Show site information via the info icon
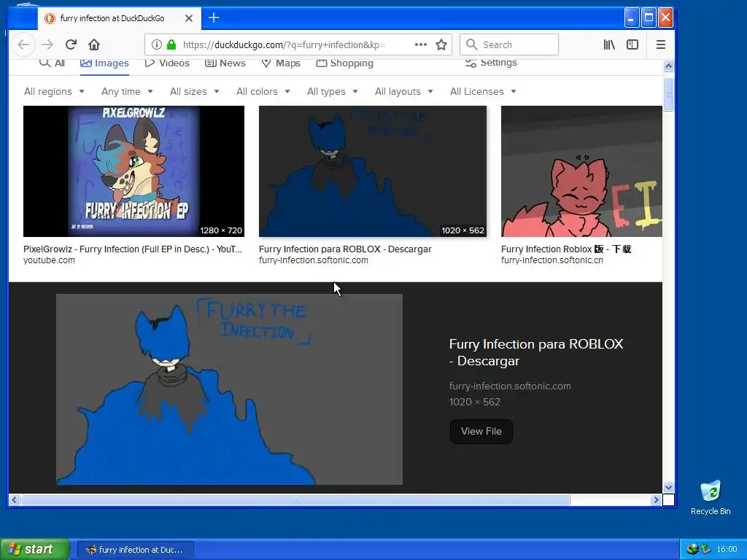 (x=156, y=44)
